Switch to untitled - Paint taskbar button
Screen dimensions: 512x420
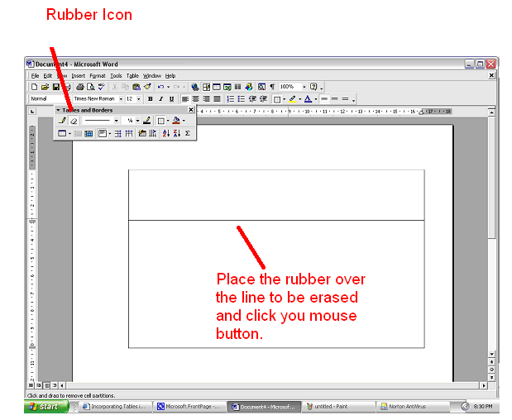point(338,407)
